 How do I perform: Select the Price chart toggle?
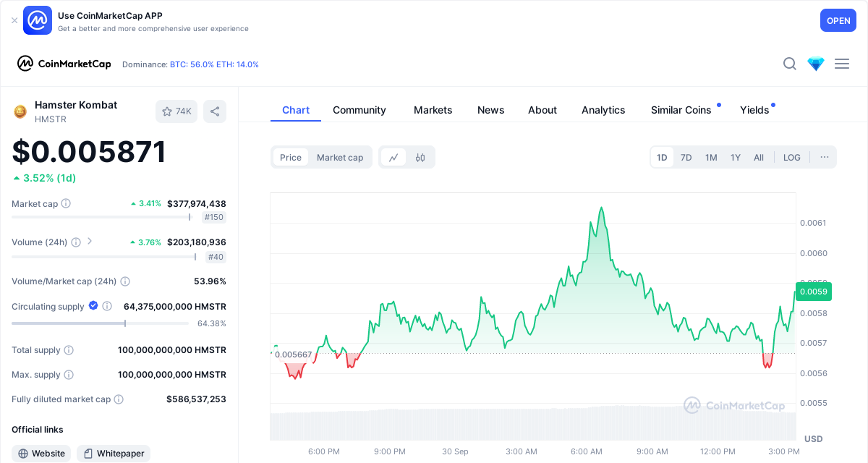[x=291, y=157]
